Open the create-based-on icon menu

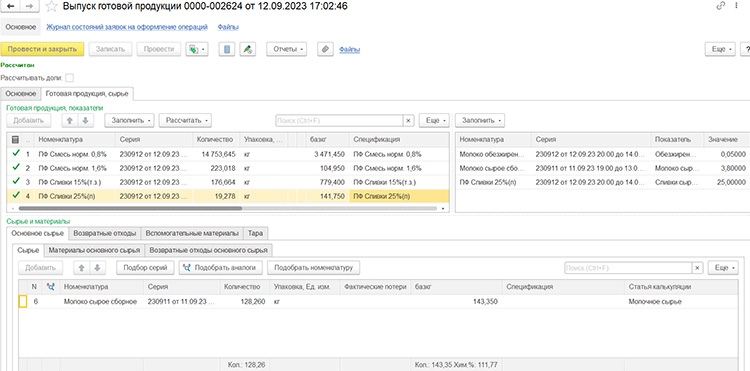pos(197,49)
